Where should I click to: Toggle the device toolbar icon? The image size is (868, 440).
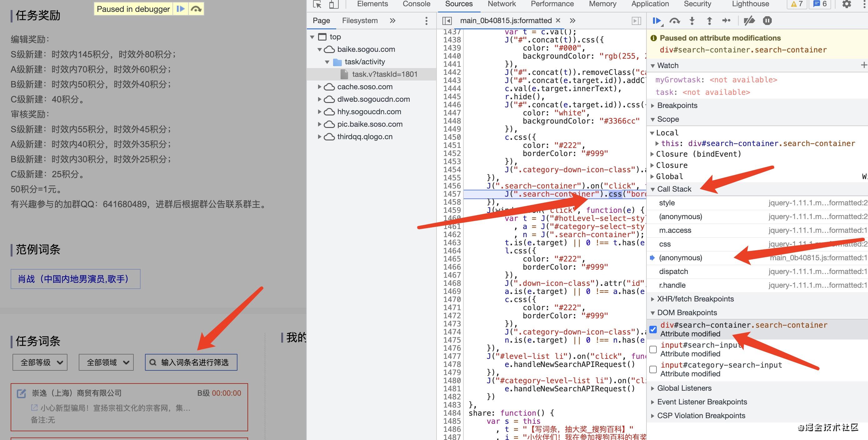[333, 4]
